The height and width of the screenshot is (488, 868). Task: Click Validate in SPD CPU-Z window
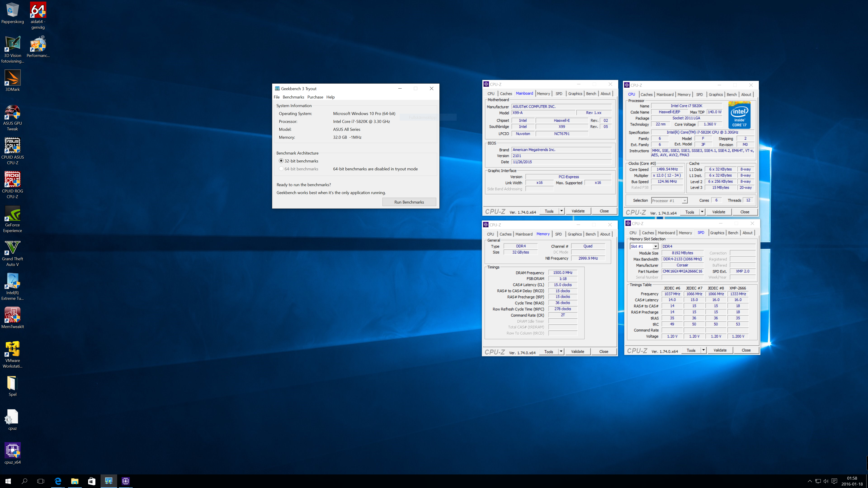(720, 350)
